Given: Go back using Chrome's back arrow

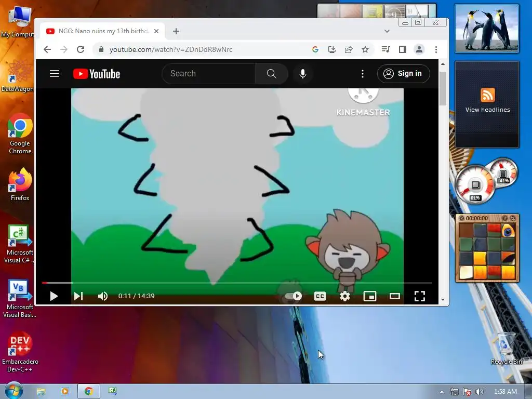Looking at the screenshot, I should [x=47, y=49].
